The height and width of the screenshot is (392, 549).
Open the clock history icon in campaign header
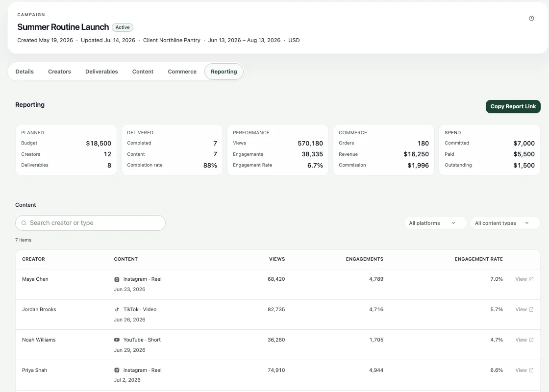[531, 19]
